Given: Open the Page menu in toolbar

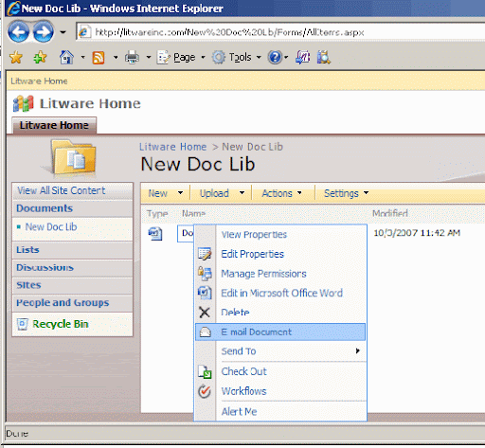Looking at the screenshot, I should [x=181, y=58].
